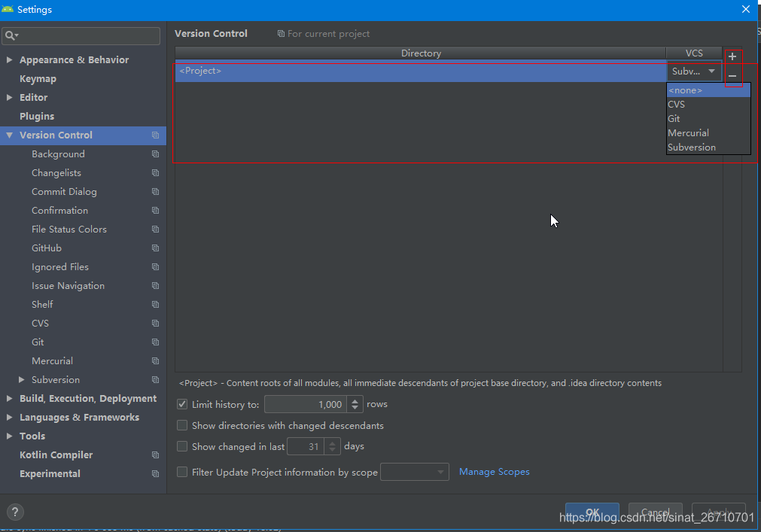Expand the Editor section
Screen dimensions: 761x532
9,98
